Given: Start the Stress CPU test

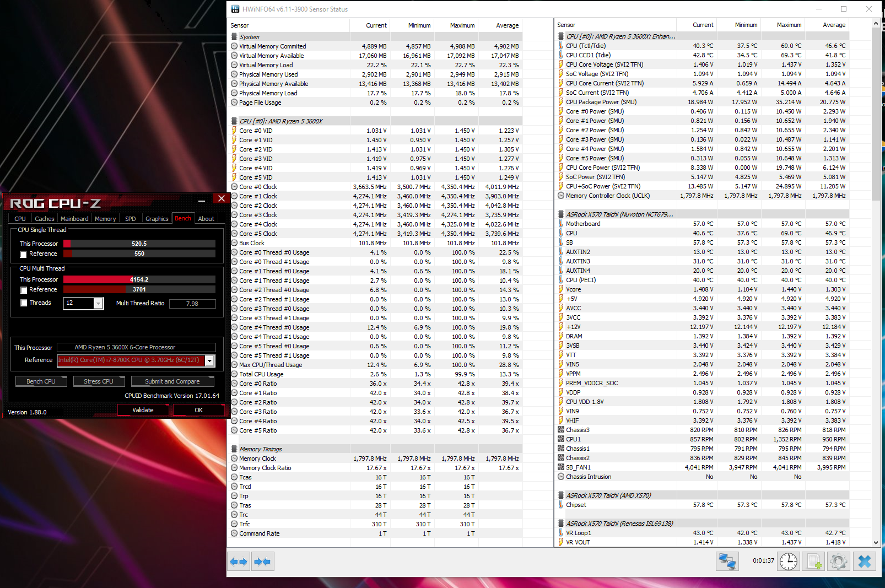Looking at the screenshot, I should [99, 381].
